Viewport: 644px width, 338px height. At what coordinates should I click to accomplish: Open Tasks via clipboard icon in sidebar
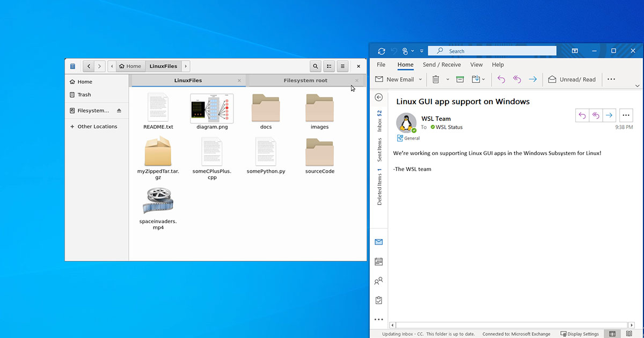click(x=379, y=300)
